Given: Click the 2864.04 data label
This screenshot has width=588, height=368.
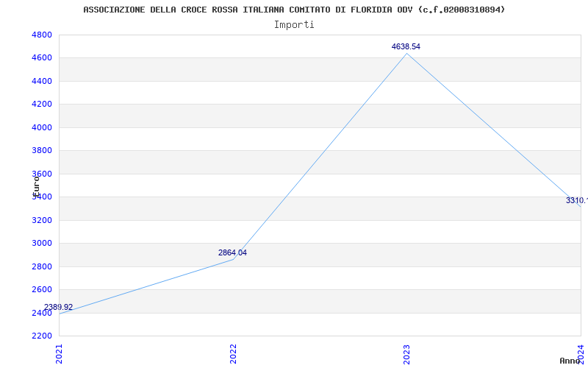Looking at the screenshot, I should [x=232, y=252].
